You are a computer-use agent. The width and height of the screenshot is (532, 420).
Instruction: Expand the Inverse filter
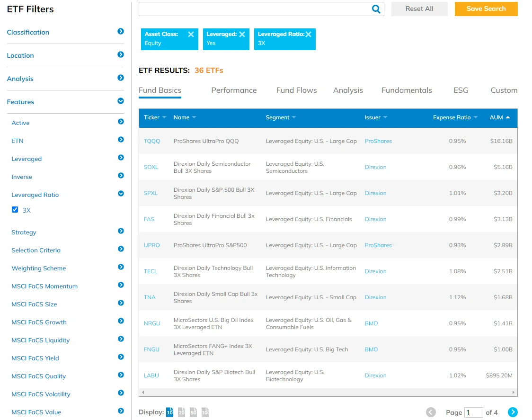click(121, 176)
